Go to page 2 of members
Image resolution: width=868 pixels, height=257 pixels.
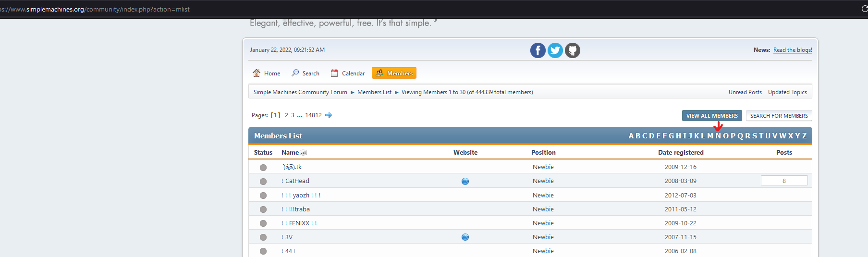click(x=286, y=115)
